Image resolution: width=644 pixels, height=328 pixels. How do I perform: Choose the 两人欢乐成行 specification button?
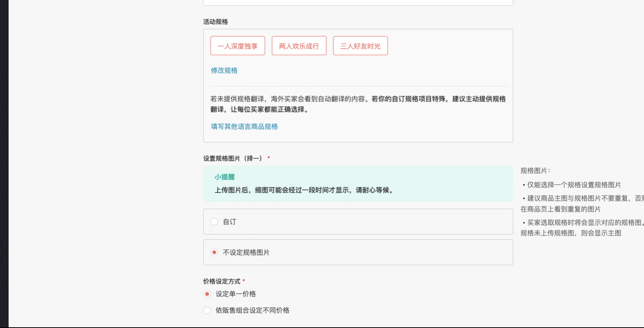299,46
